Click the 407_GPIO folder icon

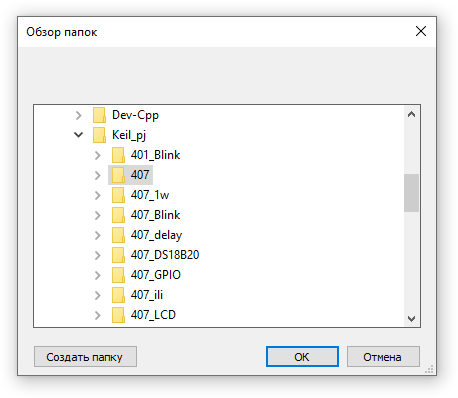(x=118, y=275)
